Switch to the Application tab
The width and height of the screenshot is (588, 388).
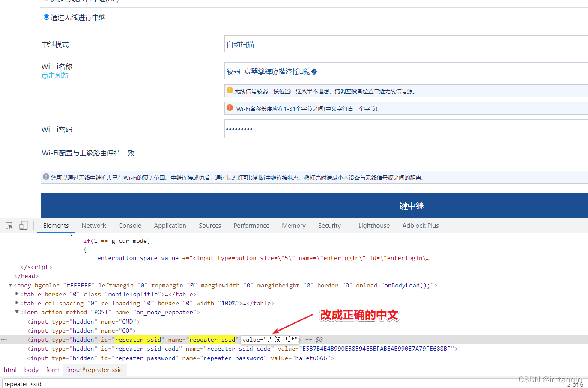[x=170, y=226]
